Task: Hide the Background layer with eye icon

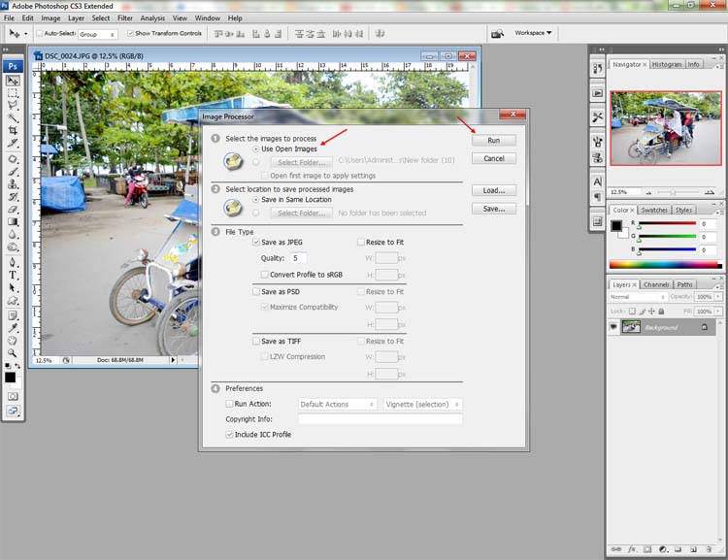Action: 613,327
